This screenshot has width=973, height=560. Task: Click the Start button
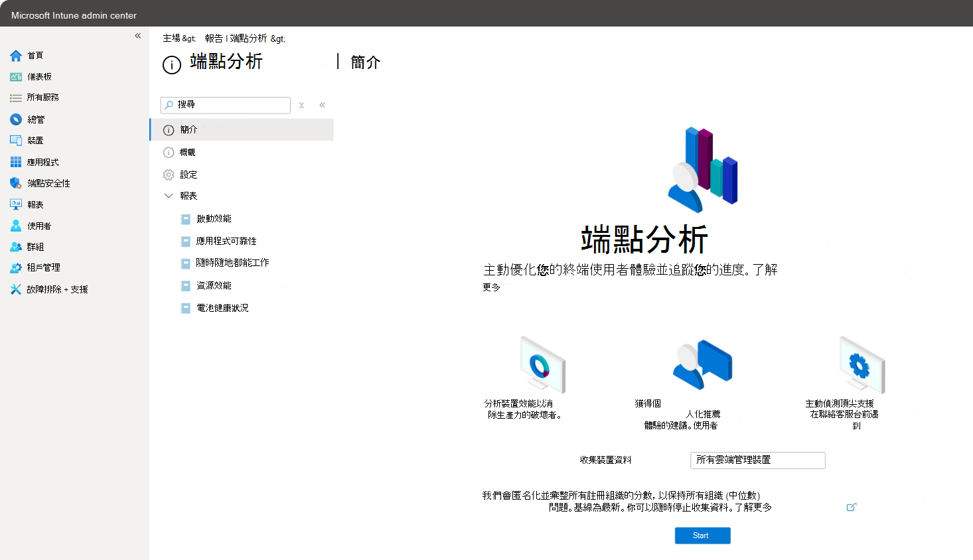tap(703, 535)
